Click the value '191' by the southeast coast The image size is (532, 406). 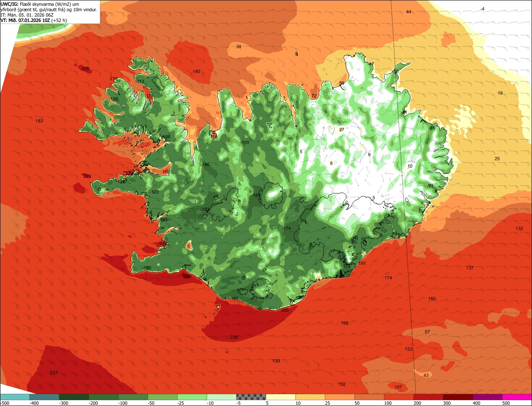click(362, 263)
